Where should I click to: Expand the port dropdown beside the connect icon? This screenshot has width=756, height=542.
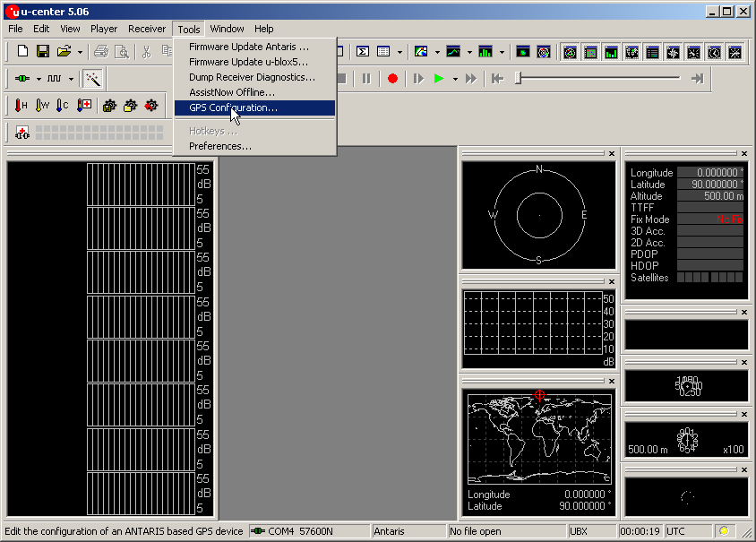pos(39,79)
